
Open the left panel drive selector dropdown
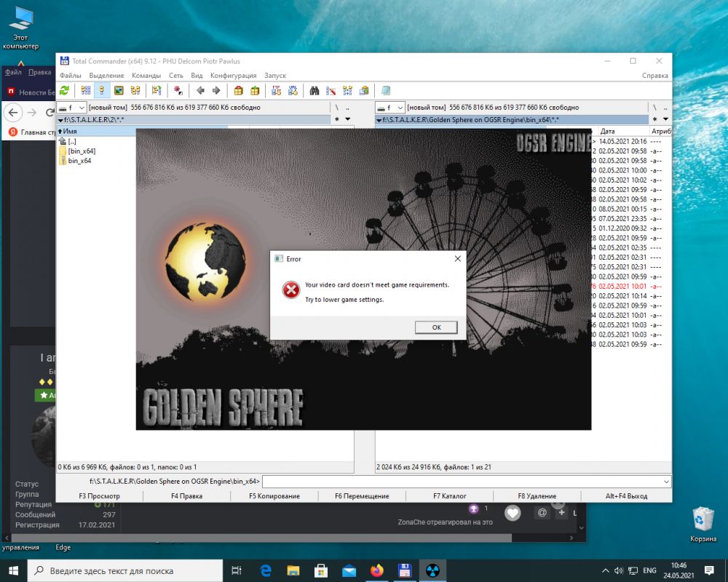(x=73, y=108)
